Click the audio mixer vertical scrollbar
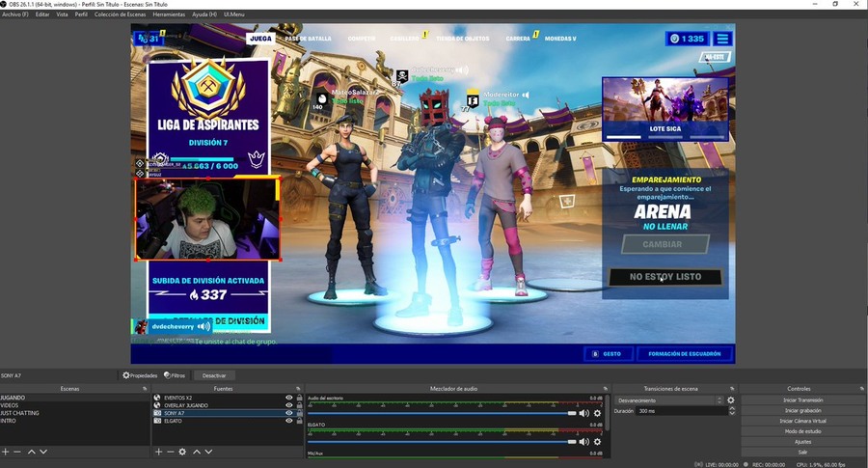Viewport: 868px width, 468px height. [608, 413]
